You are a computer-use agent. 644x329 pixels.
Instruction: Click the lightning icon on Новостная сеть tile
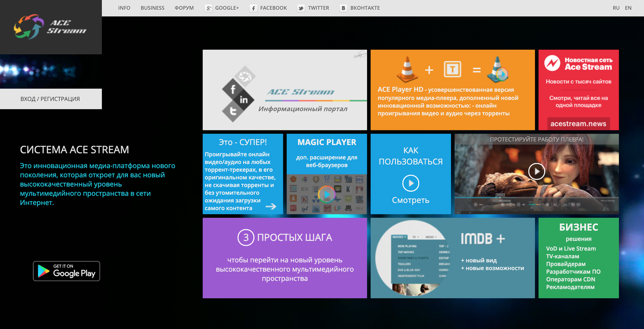point(552,64)
